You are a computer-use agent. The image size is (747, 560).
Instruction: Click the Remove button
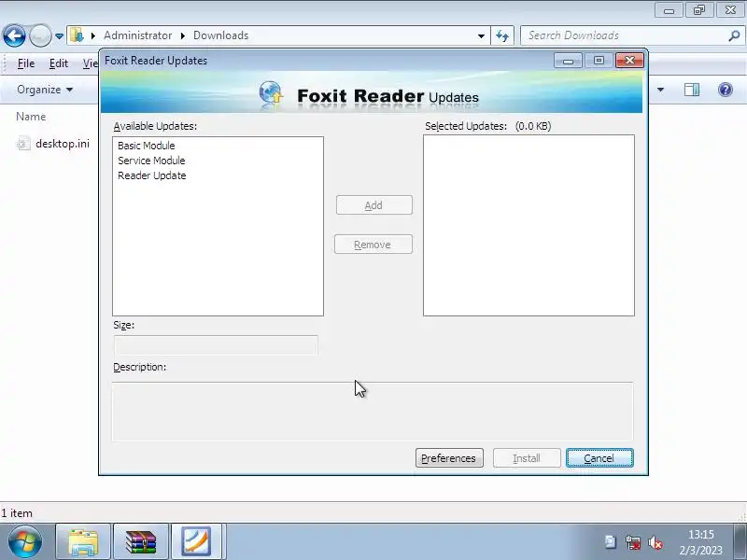373,245
